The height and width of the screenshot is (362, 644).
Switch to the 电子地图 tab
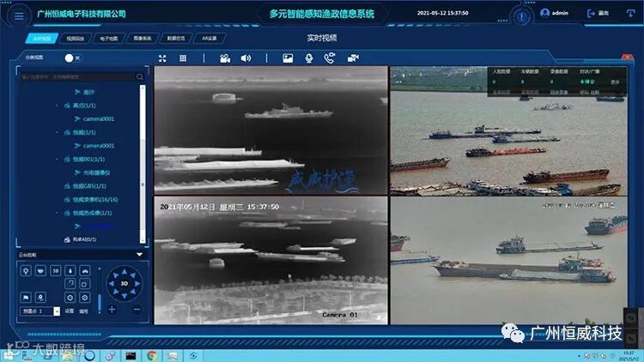[x=109, y=39]
